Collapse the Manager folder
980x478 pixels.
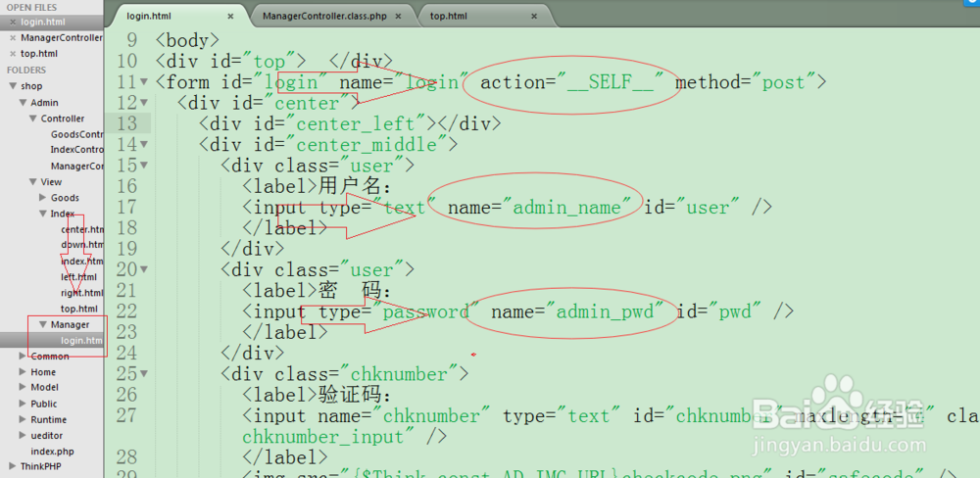click(43, 324)
